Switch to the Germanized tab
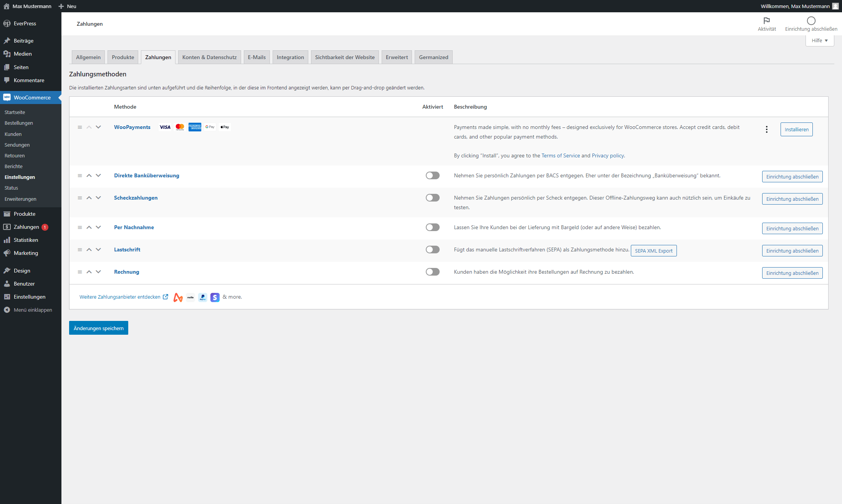842x504 pixels. 433,57
